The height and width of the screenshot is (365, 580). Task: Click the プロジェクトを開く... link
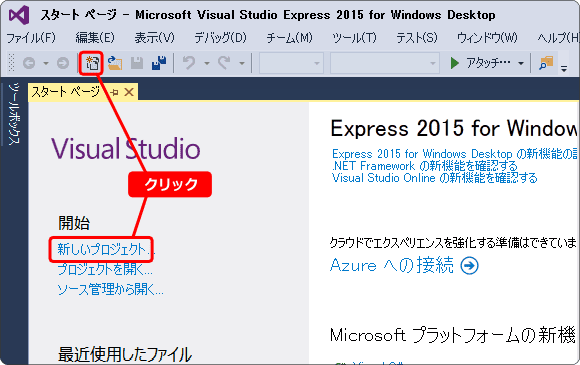[x=105, y=269]
